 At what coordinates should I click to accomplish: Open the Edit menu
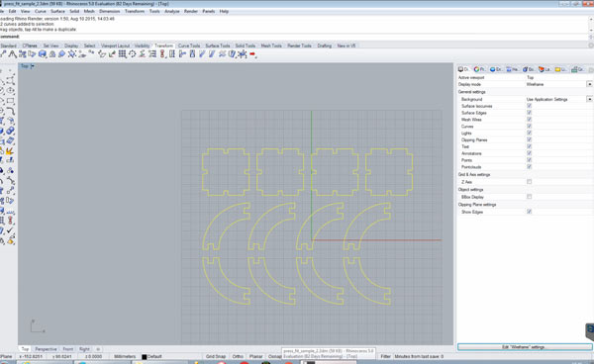pyautogui.click(x=13, y=11)
